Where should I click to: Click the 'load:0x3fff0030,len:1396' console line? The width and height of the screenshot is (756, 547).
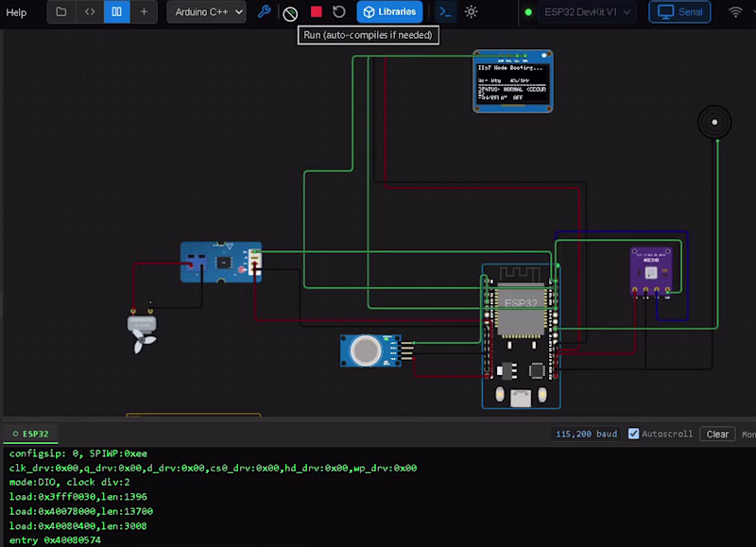coord(78,497)
